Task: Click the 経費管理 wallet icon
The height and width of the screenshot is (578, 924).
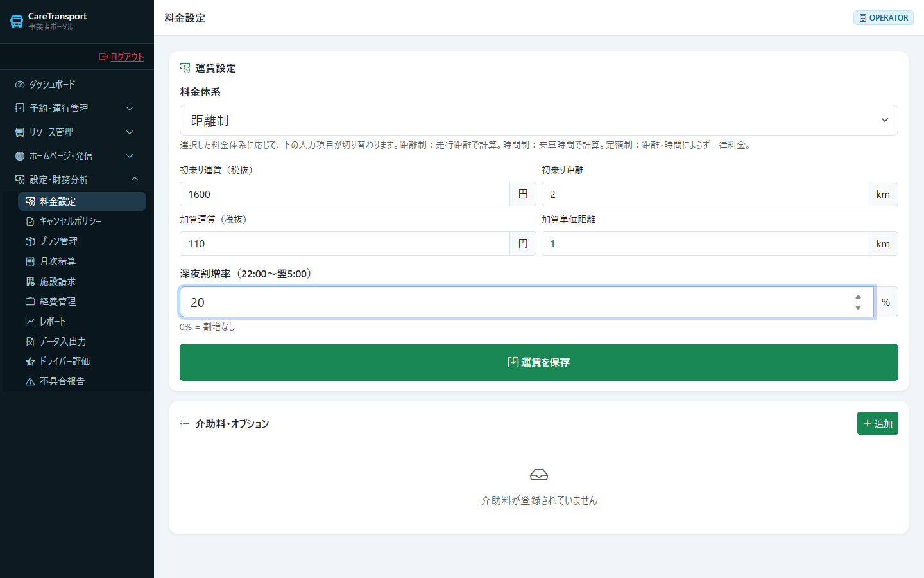Action: tap(30, 301)
